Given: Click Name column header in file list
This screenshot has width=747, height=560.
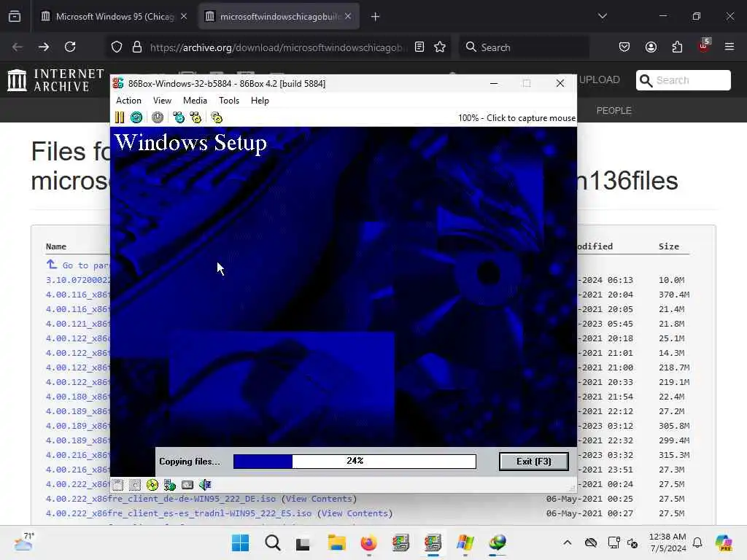Looking at the screenshot, I should (55, 246).
